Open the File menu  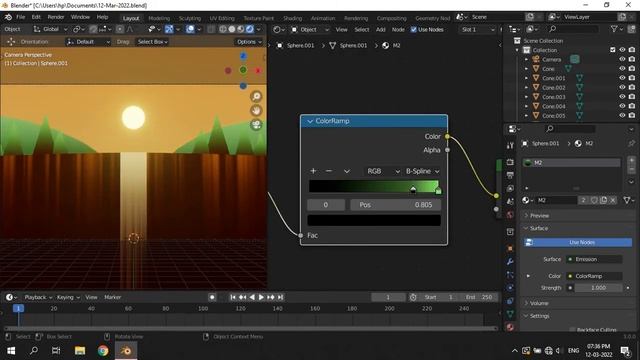point(20,17)
